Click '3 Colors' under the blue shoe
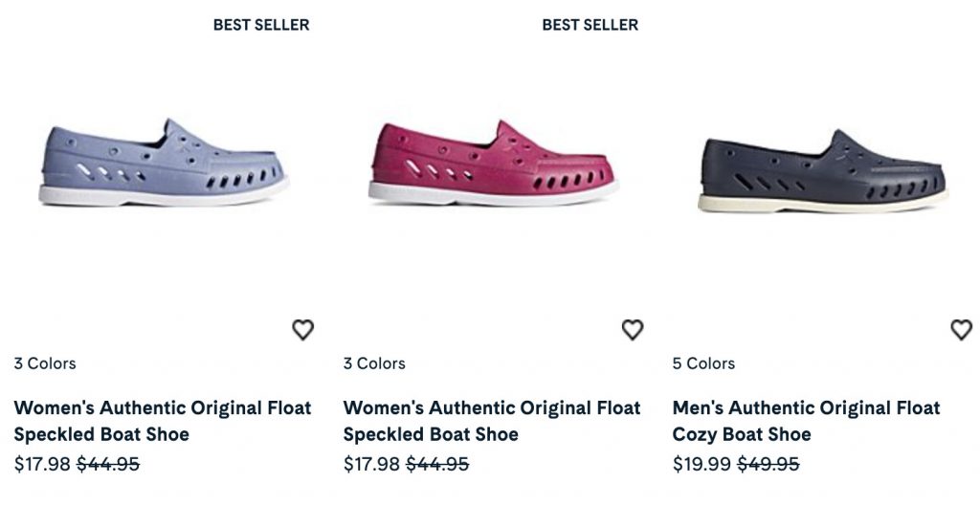The height and width of the screenshot is (505, 980). [x=45, y=363]
